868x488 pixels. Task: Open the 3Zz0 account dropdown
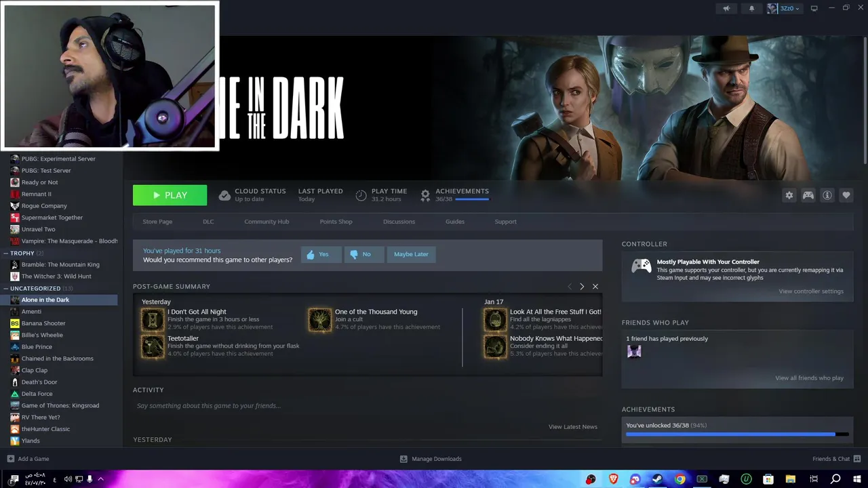(x=784, y=9)
